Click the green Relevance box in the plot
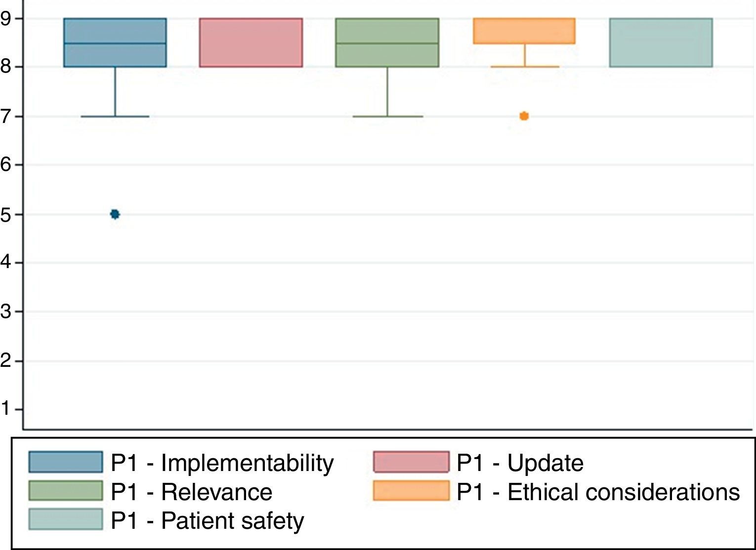This screenshot has width=756, height=550. click(387, 42)
